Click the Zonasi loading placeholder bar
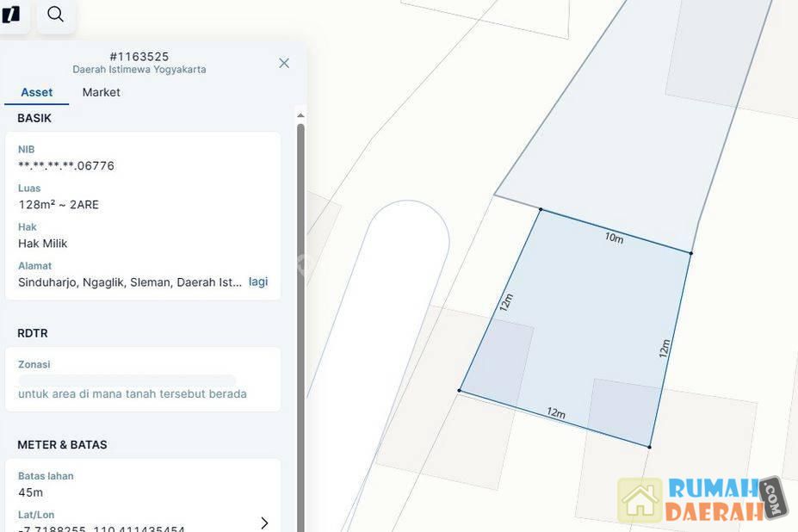Viewport: 798px width, 532px height. 127,380
